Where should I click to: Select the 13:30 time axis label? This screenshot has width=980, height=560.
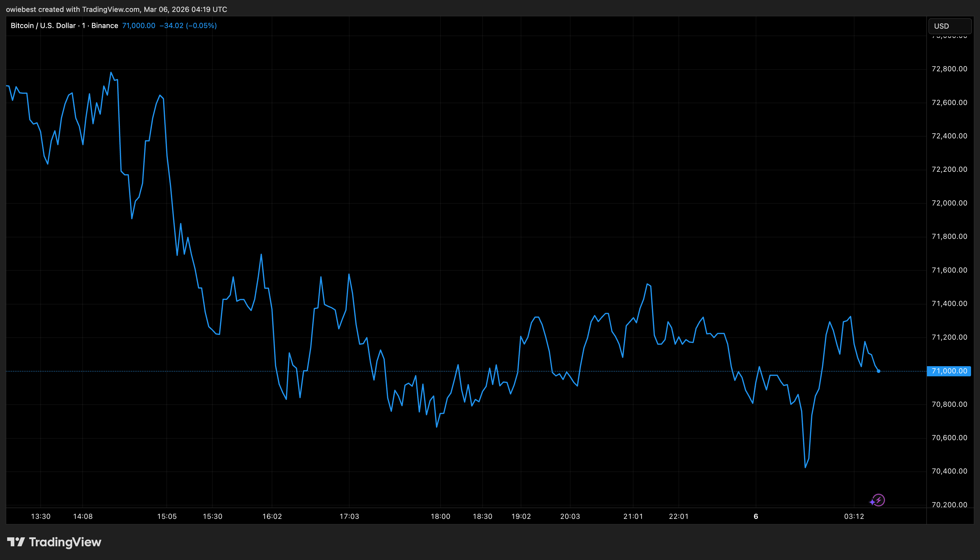coord(41,516)
